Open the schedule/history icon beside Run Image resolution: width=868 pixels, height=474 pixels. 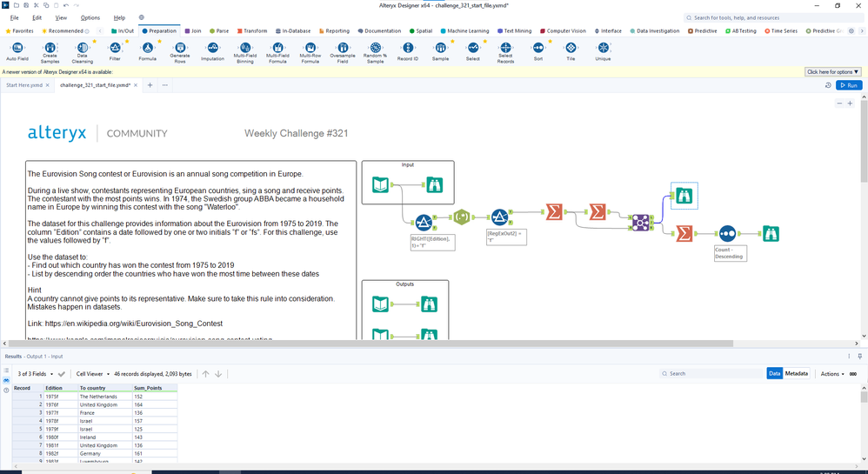pos(828,85)
